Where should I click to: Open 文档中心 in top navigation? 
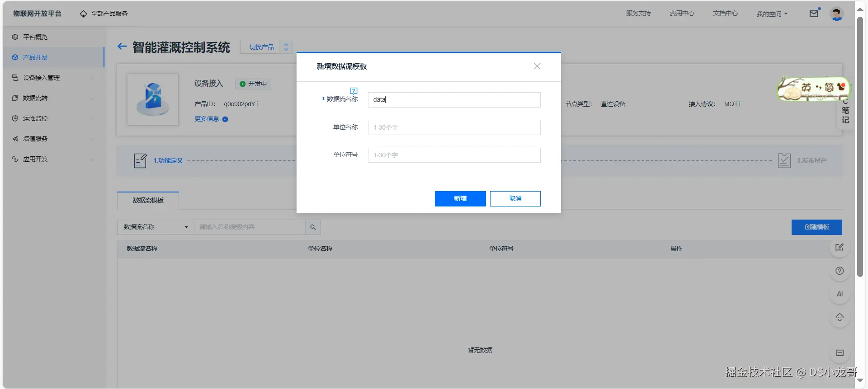[x=725, y=14]
